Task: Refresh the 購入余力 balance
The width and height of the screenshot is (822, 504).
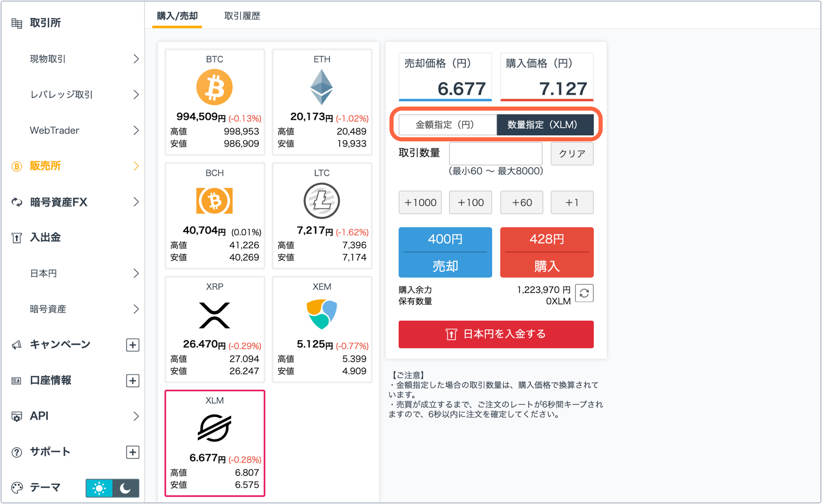Action: tap(584, 293)
